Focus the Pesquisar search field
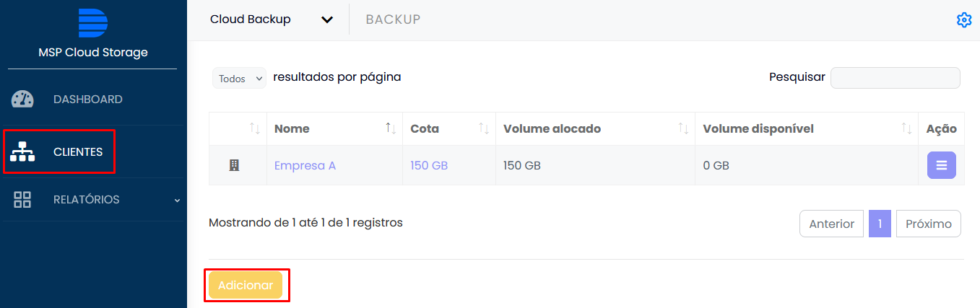The image size is (980, 308). (896, 78)
